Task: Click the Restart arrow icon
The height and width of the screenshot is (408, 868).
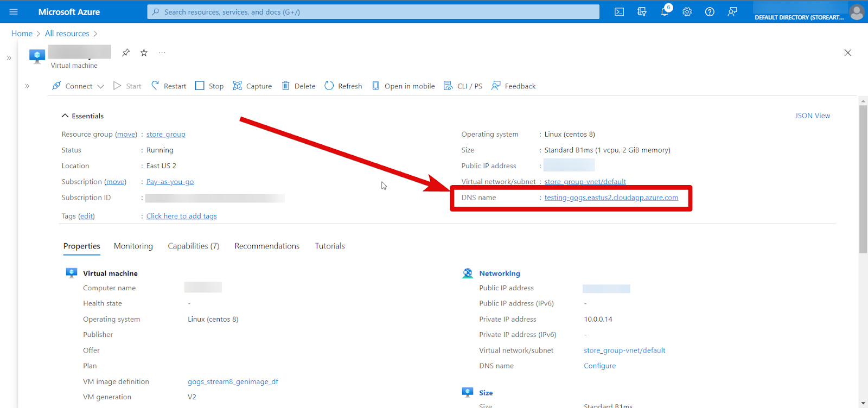Action: coord(155,86)
